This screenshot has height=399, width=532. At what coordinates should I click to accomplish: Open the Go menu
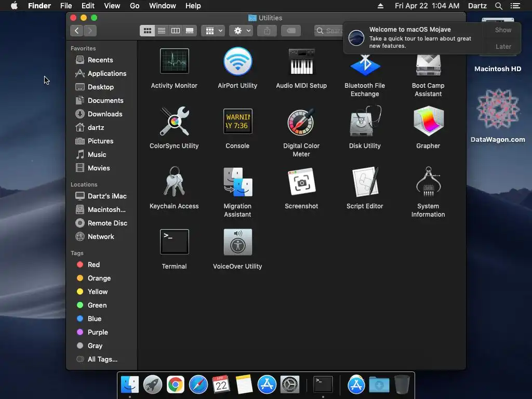click(135, 6)
